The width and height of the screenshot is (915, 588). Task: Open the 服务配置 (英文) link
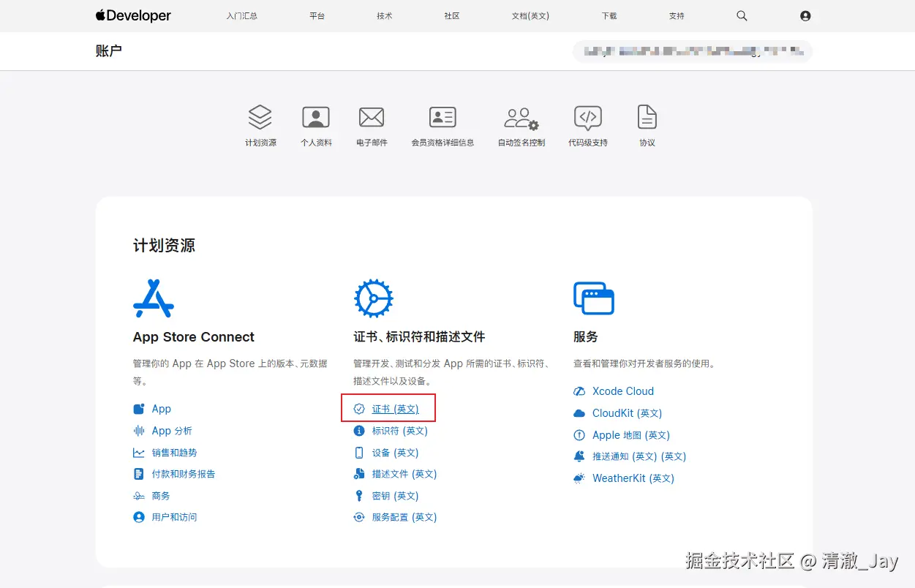[404, 517]
